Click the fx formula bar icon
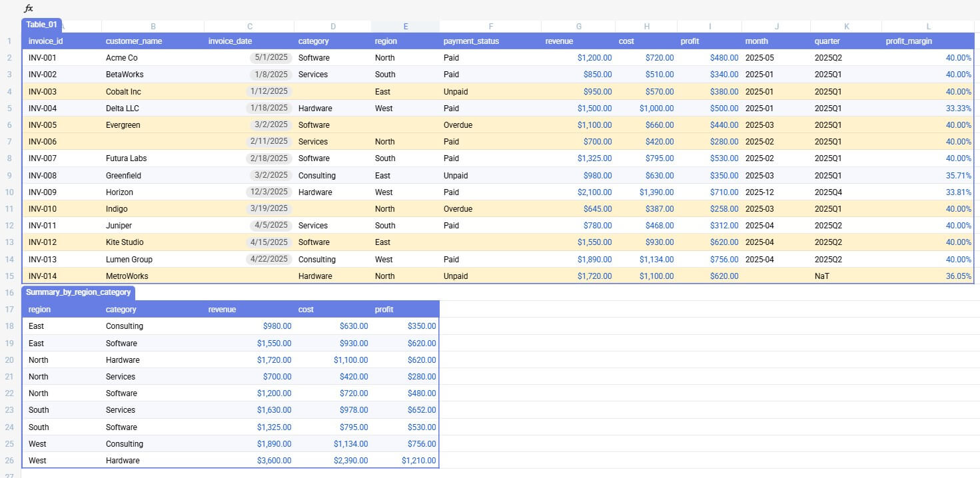The width and height of the screenshot is (980, 478). [x=28, y=9]
